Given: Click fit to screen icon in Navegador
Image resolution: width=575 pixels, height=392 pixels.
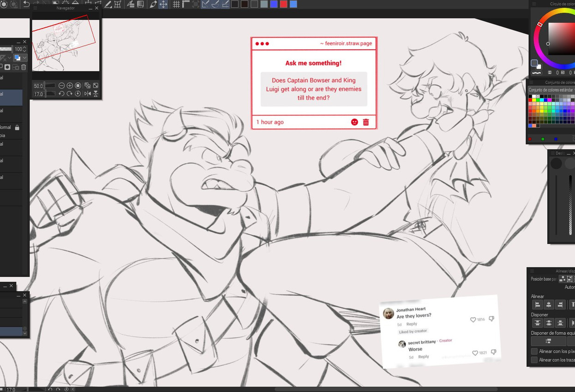Looking at the screenshot, I should click(x=96, y=86).
